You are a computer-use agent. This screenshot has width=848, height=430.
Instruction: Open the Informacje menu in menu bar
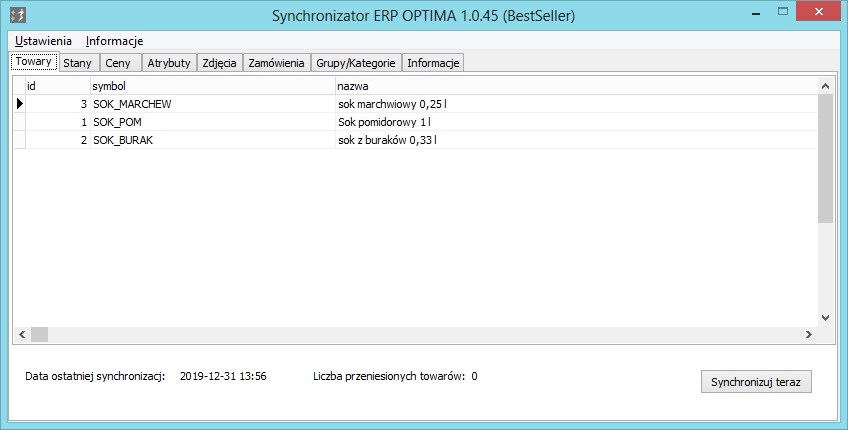[x=114, y=41]
